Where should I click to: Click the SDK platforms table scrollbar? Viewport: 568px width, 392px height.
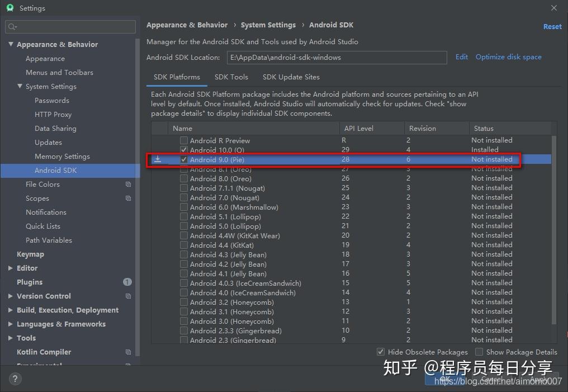pos(553,230)
